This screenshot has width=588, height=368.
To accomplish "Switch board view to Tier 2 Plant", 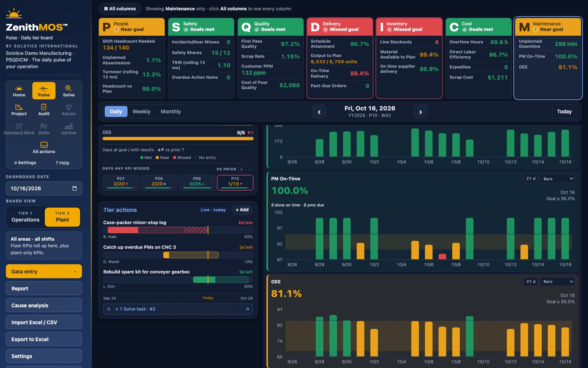I will pyautogui.click(x=62, y=217).
